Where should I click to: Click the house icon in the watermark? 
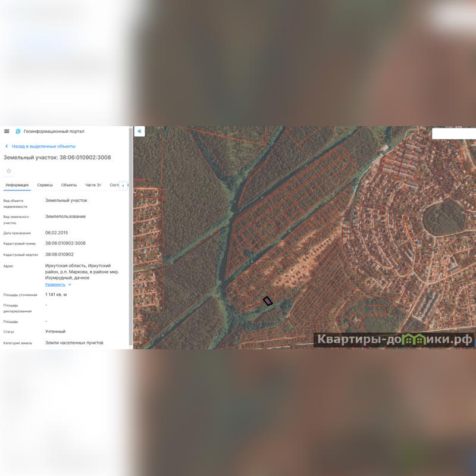click(411, 340)
